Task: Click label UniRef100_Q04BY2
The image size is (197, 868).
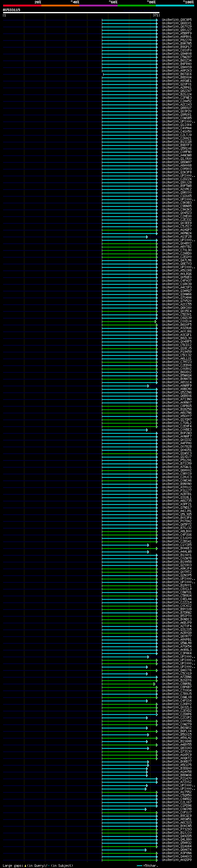Action: point(176,243)
